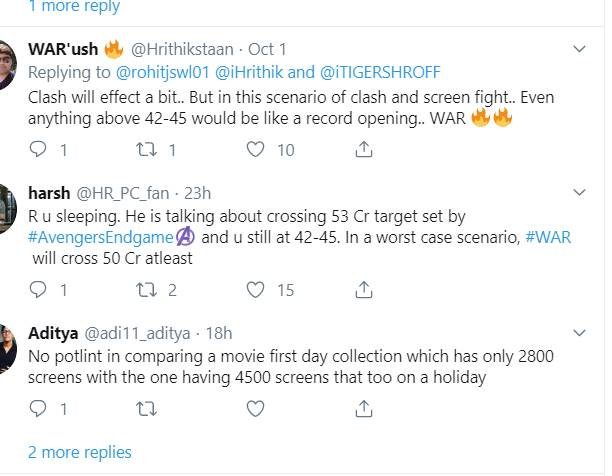Reply to harsh's tweet
This screenshot has width=612, height=476.
pyautogui.click(x=38, y=290)
